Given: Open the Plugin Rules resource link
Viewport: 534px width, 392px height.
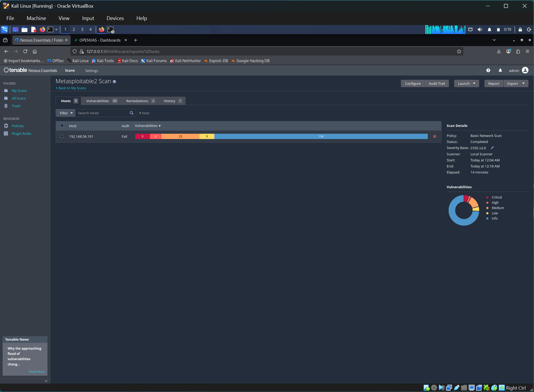Looking at the screenshot, I should pyautogui.click(x=21, y=133).
